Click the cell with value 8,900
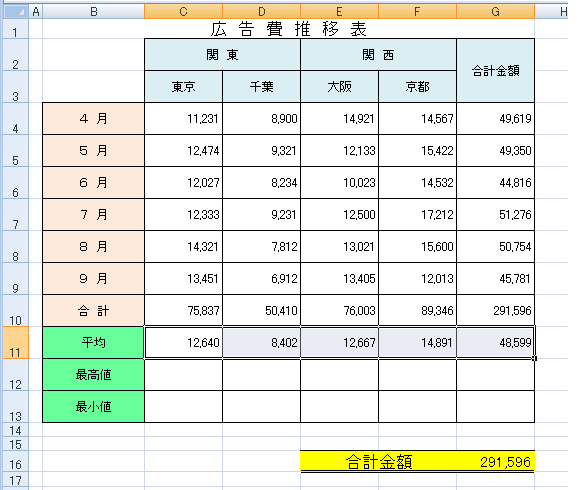The width and height of the screenshot is (577, 490). click(x=261, y=118)
